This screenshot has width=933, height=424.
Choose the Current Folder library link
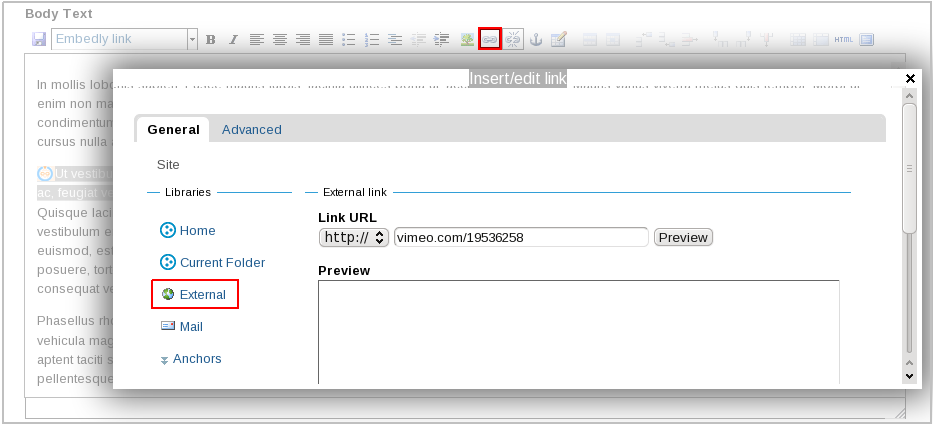pyautogui.click(x=222, y=262)
